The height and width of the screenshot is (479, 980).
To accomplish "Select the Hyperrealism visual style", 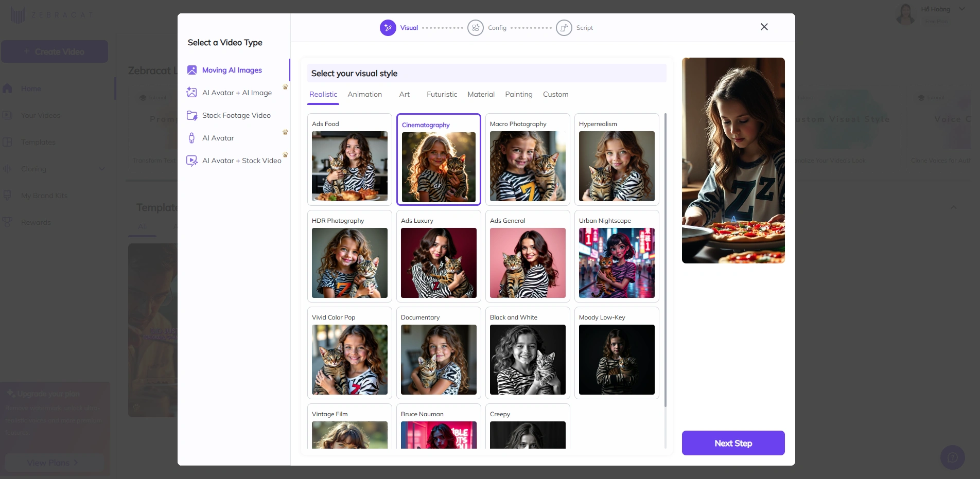I will [x=617, y=159].
